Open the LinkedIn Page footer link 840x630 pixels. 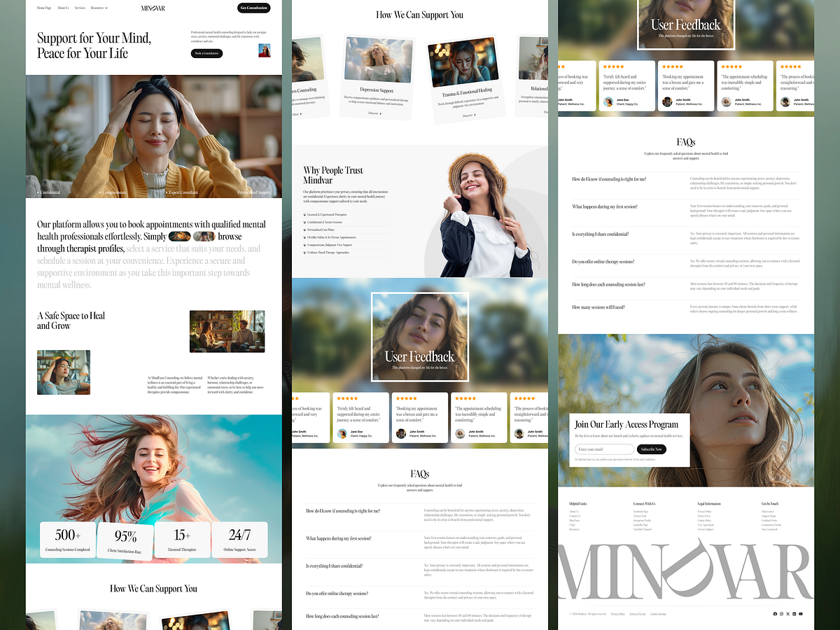[640, 525]
